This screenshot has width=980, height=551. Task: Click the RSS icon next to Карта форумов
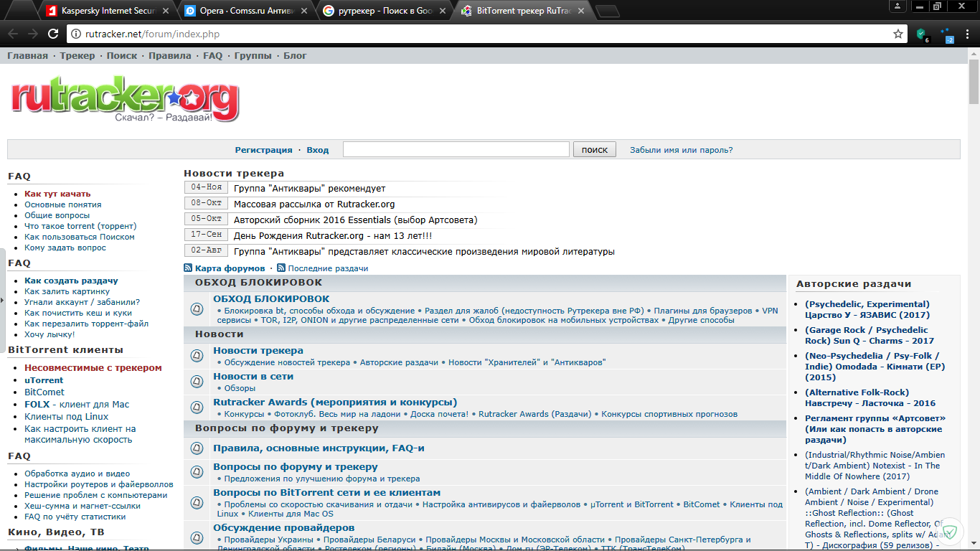pyautogui.click(x=188, y=268)
